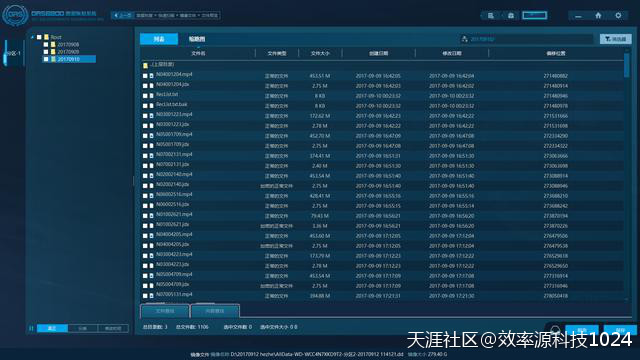This screenshot has width=640, height=360.
Task: Click file icon beside N03004223.mp4
Action: tap(151, 256)
